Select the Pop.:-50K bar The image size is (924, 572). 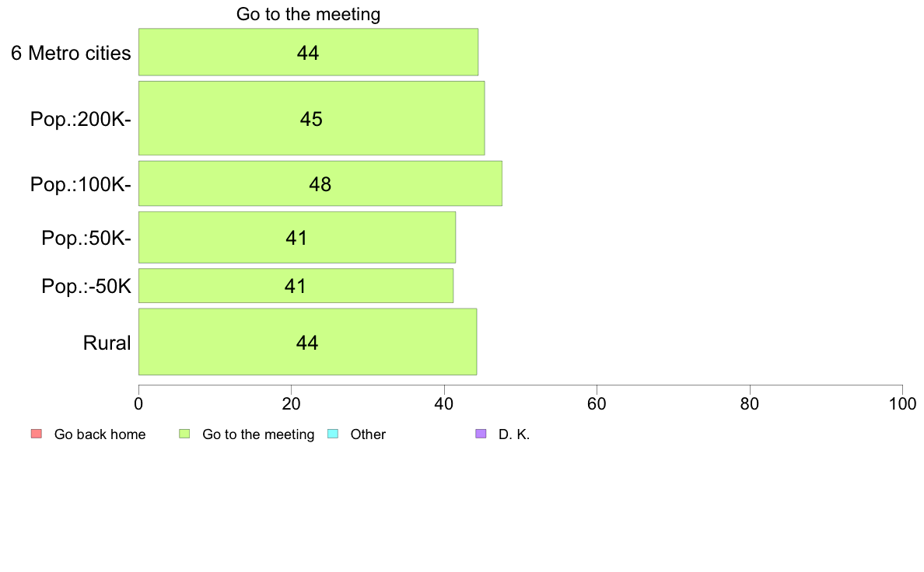[296, 286]
